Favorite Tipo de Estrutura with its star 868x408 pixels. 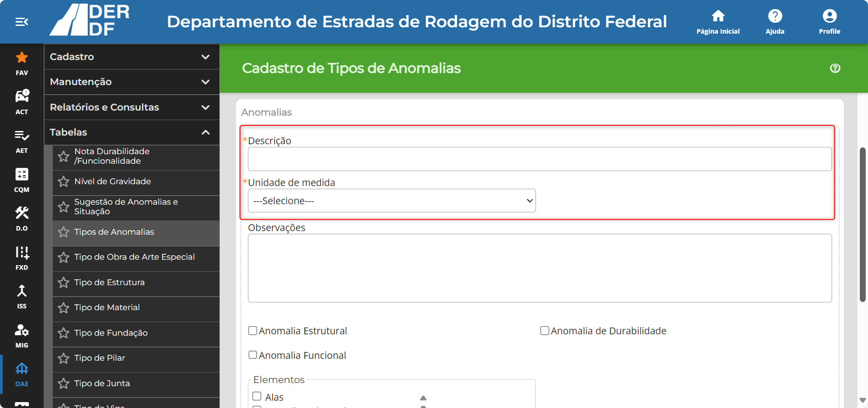pyautogui.click(x=64, y=282)
